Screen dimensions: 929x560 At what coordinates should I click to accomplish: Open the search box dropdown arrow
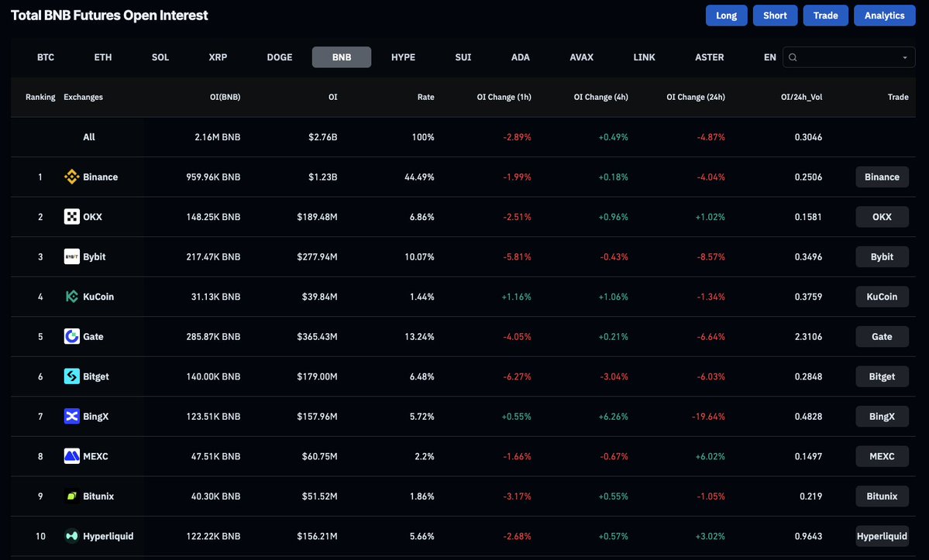tap(905, 57)
